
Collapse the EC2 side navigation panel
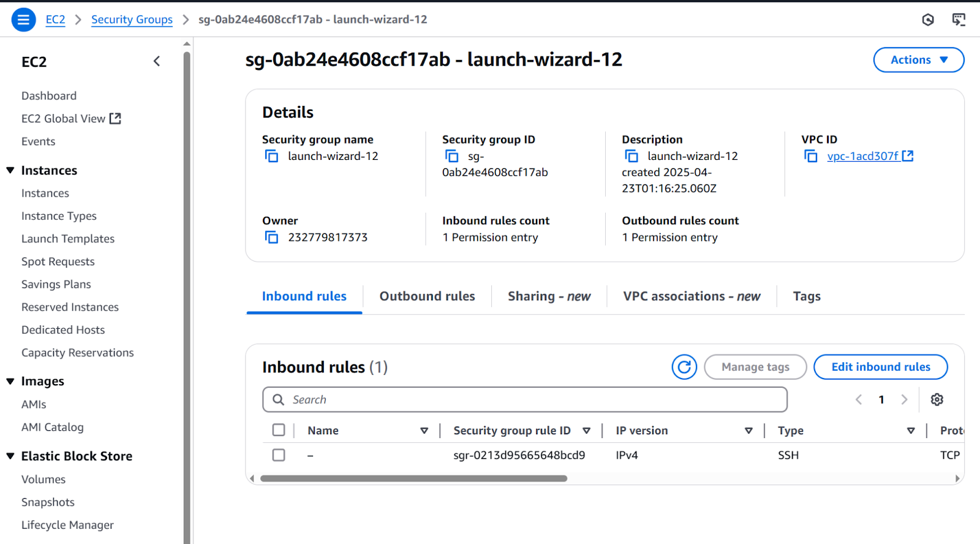pyautogui.click(x=157, y=61)
